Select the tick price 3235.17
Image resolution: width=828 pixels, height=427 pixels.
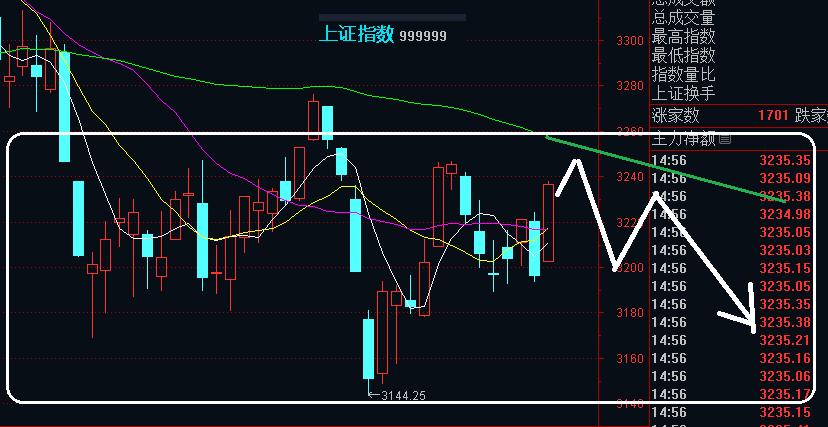(786, 394)
